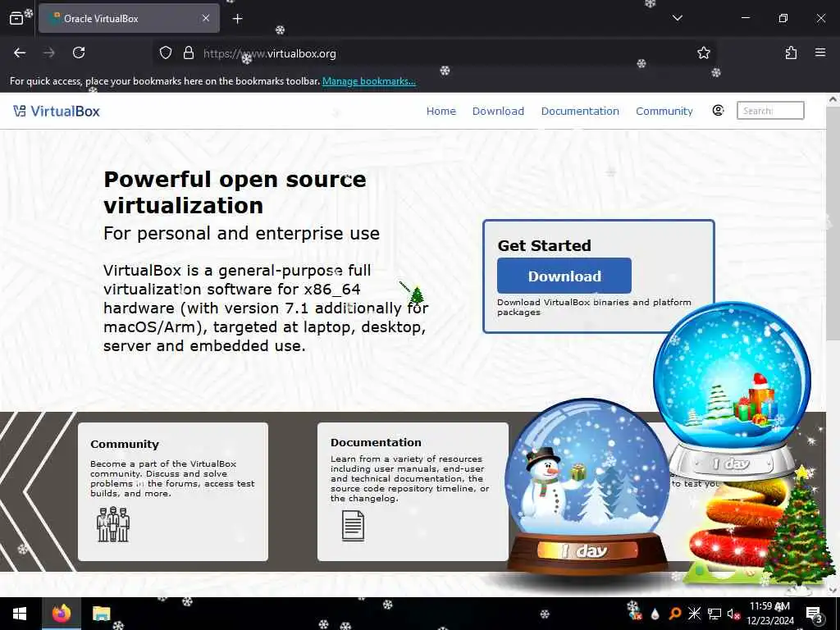Screen dimensions: 840x630
Task: View site security via the padlock icon
Action: [x=189, y=53]
